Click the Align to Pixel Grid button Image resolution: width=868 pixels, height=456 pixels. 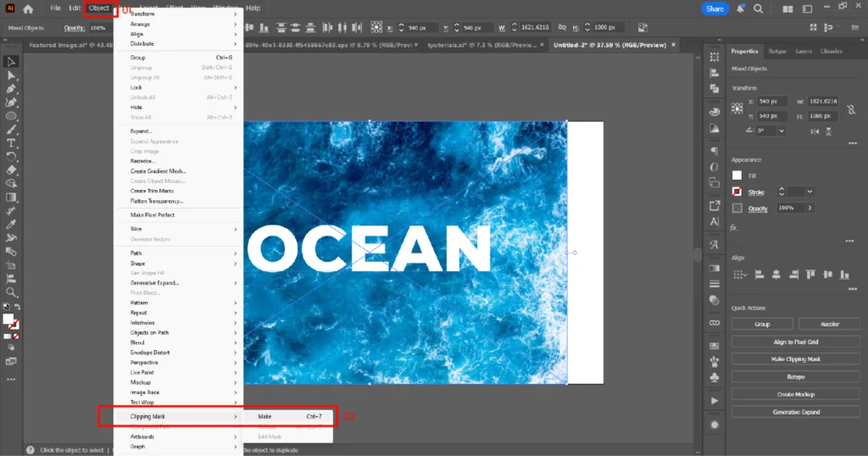795,342
